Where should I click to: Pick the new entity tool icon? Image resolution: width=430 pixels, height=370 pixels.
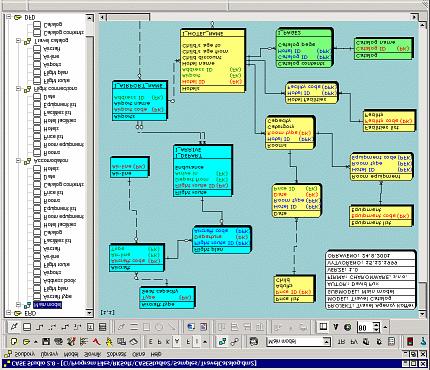click(27, 327)
